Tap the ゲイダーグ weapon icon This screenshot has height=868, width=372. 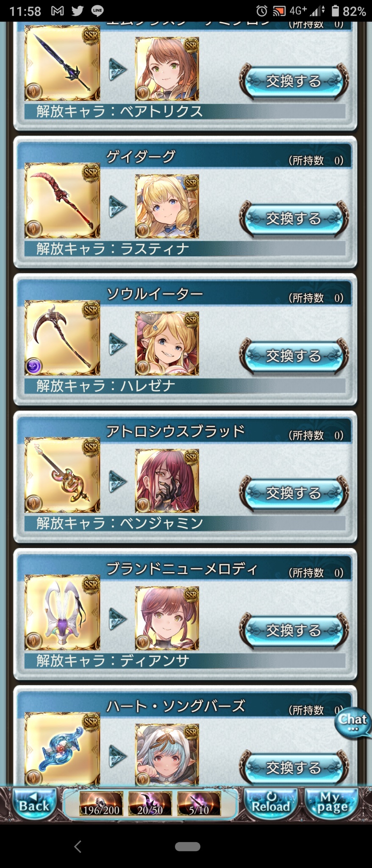pos(62,201)
